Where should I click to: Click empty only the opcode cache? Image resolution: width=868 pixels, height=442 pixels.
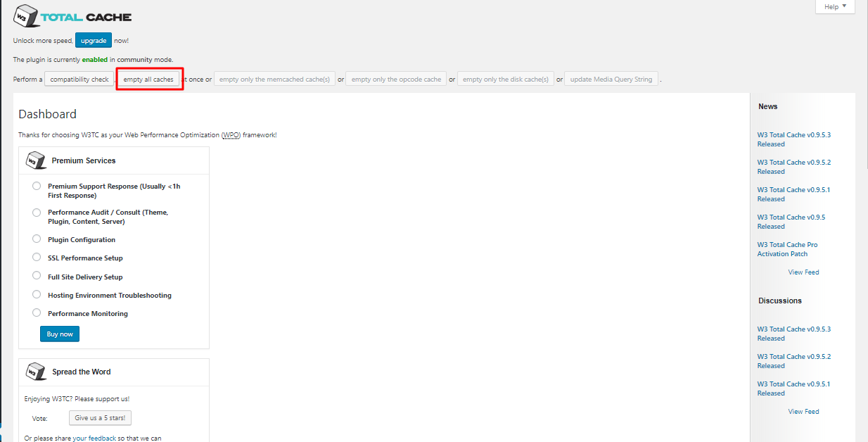[396, 80]
